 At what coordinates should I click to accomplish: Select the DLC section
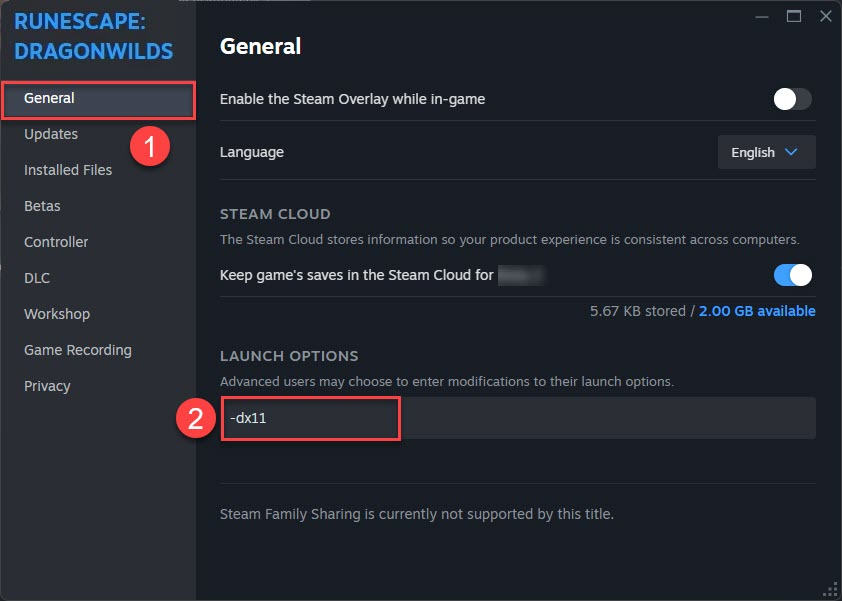click(36, 277)
